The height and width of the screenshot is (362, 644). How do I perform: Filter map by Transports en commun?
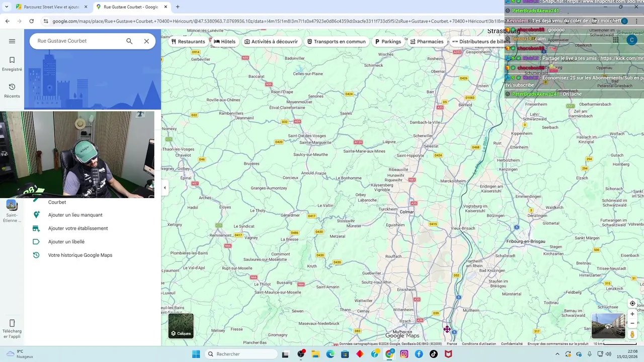point(337,42)
